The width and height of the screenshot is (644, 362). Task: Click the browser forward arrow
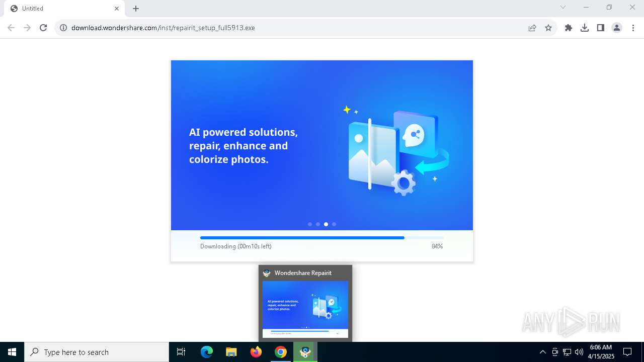coord(27,28)
